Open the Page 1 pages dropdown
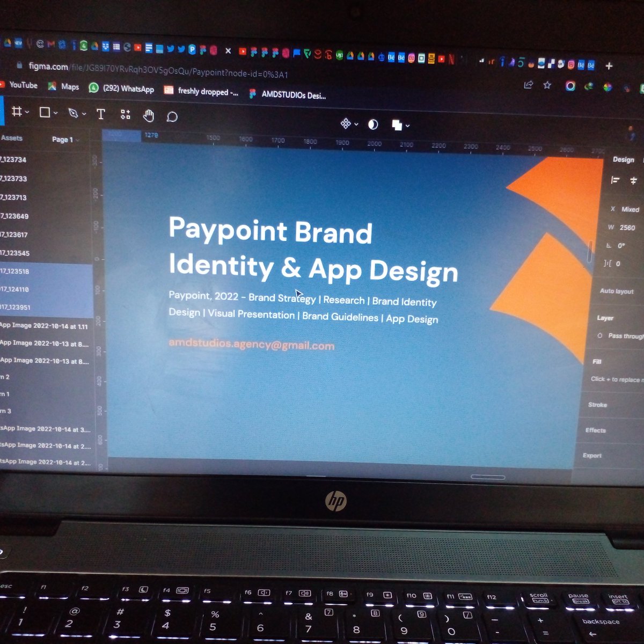Viewport: 644px width, 644px height. pos(65,140)
